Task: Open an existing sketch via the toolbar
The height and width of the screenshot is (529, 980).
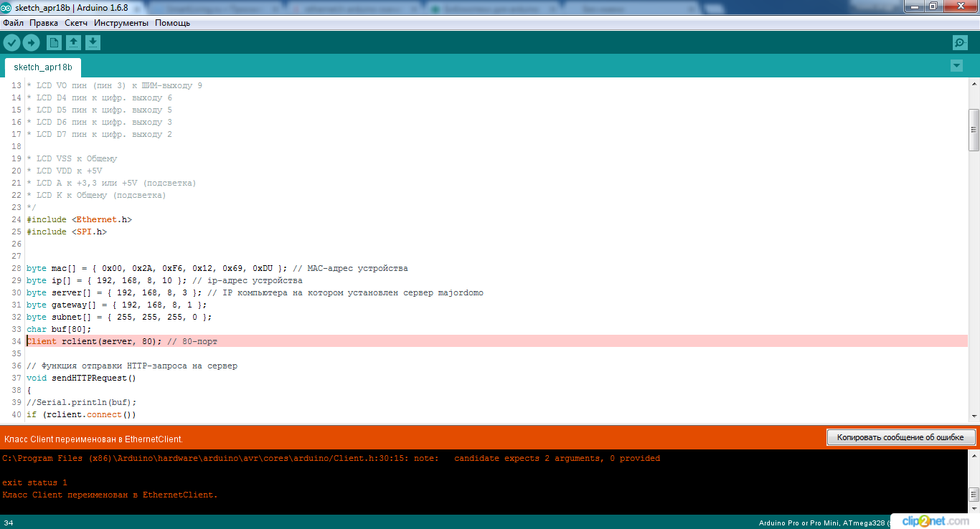Action: pos(73,43)
